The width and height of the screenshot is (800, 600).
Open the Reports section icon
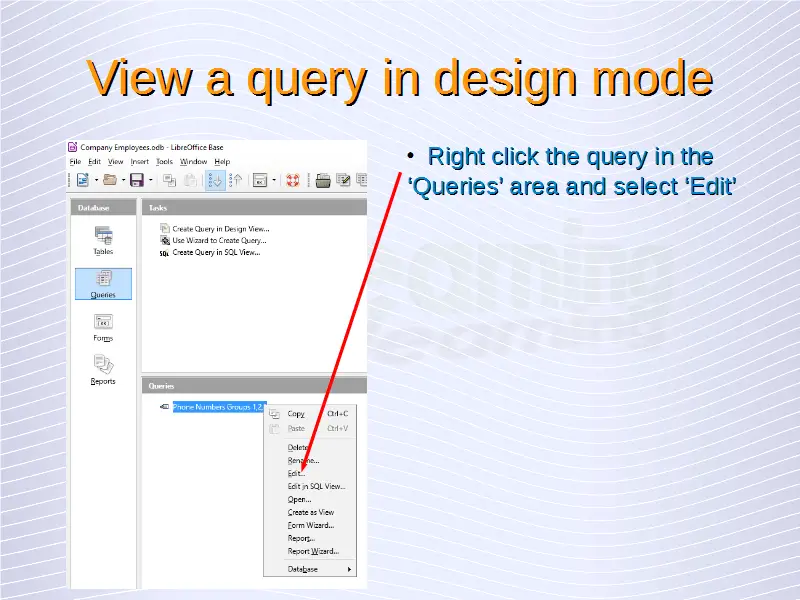click(103, 368)
